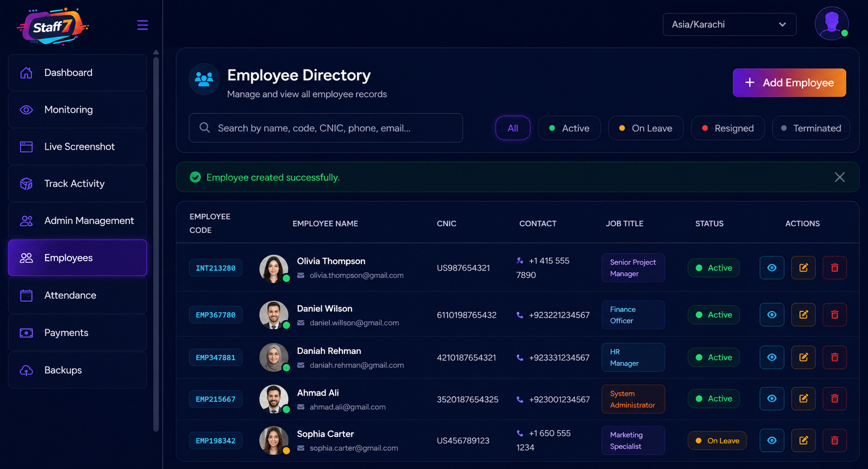Click the Employee Name column header
This screenshot has height=469, width=868.
[x=325, y=223]
